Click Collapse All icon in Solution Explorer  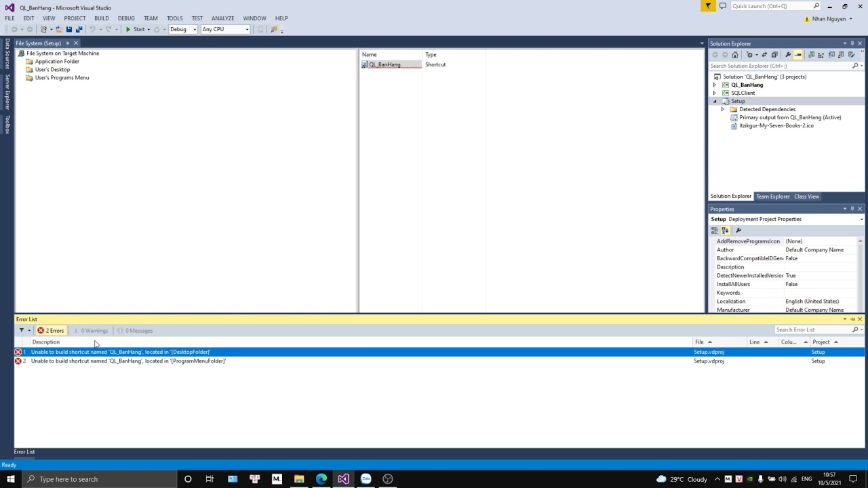click(774, 55)
